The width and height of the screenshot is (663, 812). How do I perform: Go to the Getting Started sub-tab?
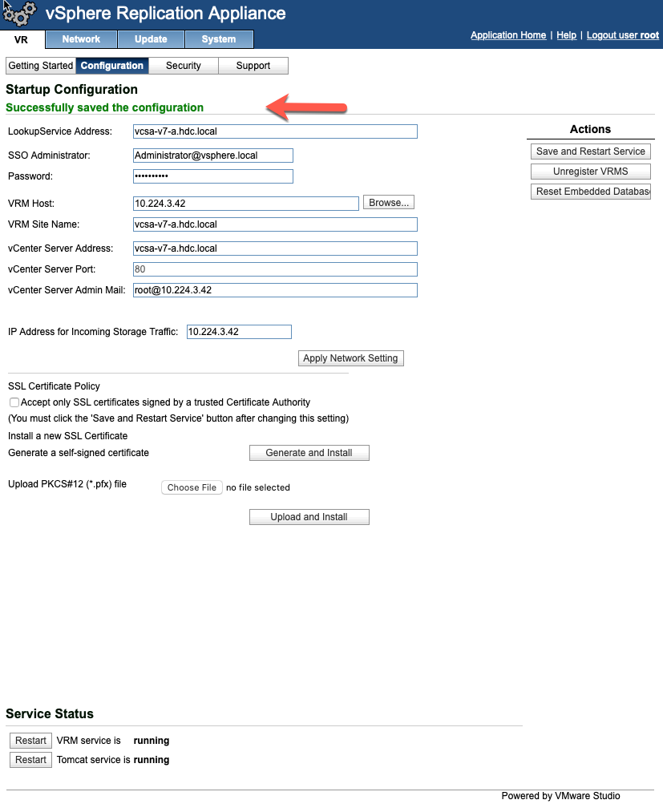click(41, 66)
